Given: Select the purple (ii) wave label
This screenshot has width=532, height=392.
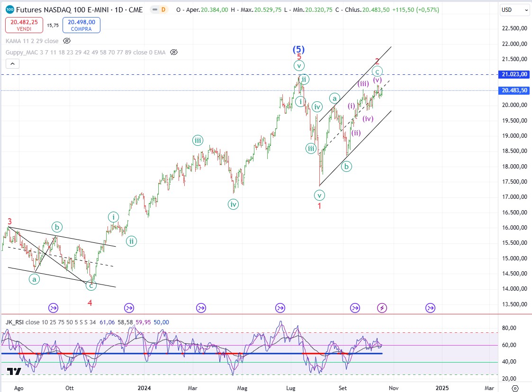Looking at the screenshot, I should (356, 133).
